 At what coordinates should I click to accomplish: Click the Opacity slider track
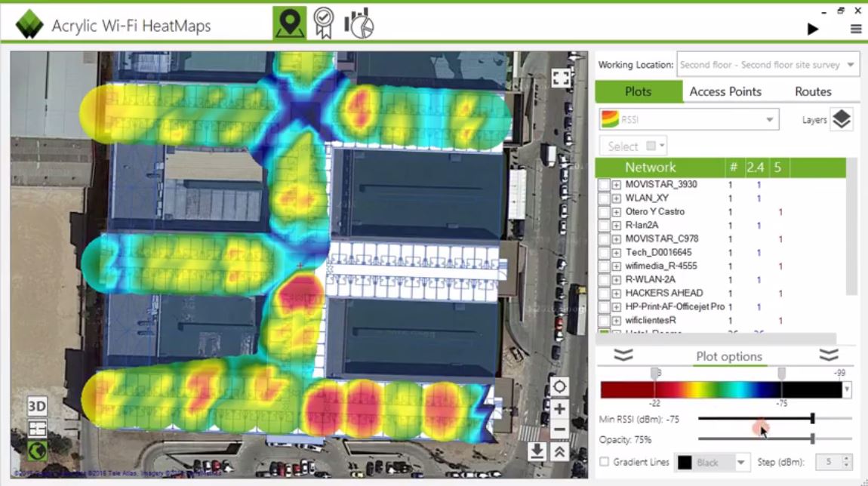point(775,439)
